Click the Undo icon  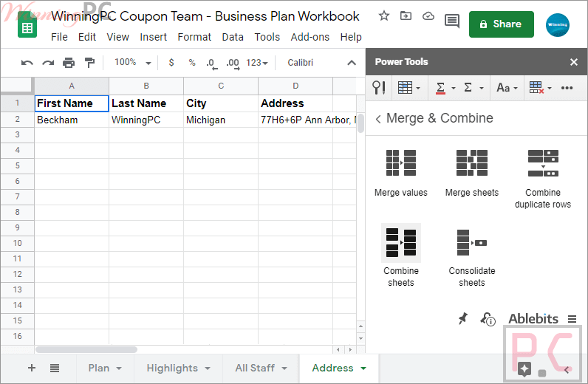pyautogui.click(x=27, y=63)
